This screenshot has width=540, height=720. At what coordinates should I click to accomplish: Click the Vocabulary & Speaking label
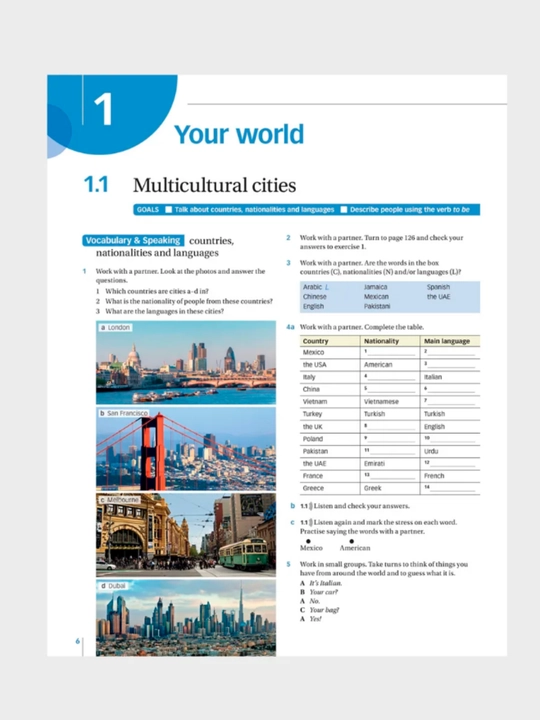[x=133, y=241]
